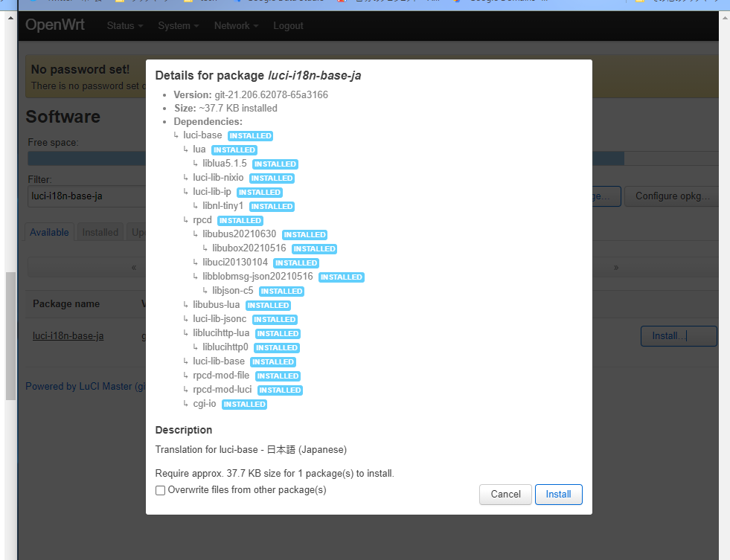Open the Status dropdown menu
Image resolution: width=730 pixels, height=560 pixels.
pos(124,26)
